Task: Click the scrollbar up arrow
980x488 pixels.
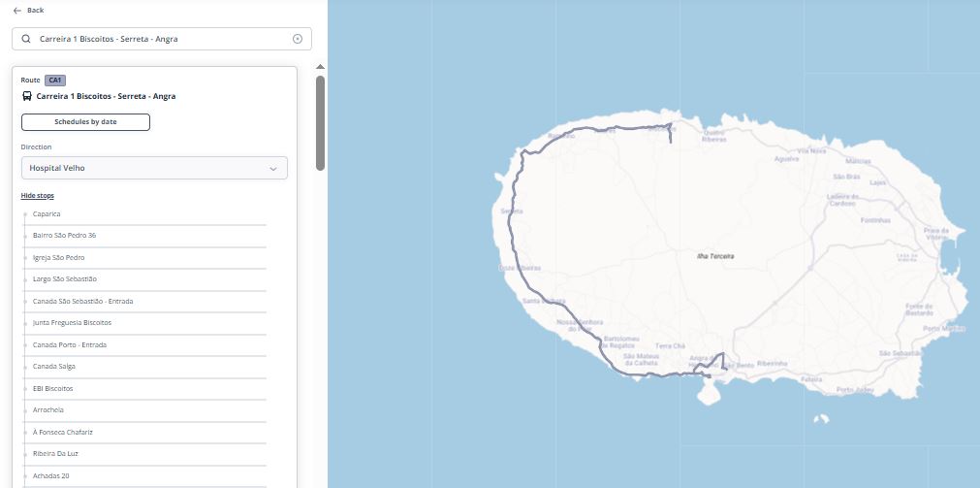Action: 320,67
